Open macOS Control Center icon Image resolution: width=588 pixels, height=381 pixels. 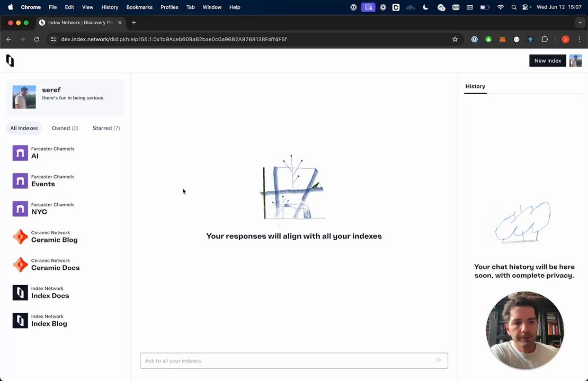pyautogui.click(x=525, y=7)
